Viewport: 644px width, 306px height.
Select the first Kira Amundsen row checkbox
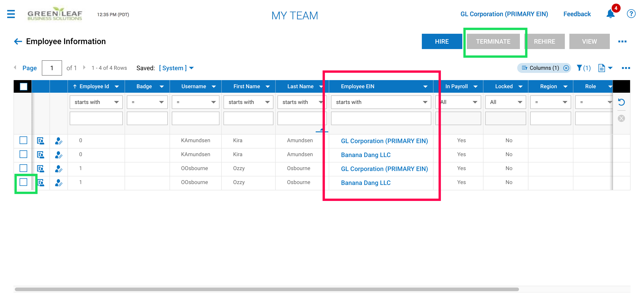click(x=23, y=140)
